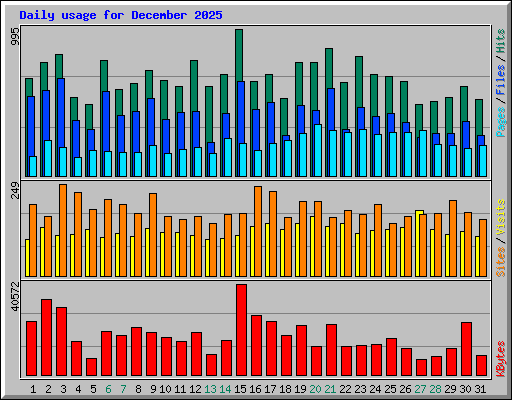512x400 pixels.
Task: Click the red KBytes bar for day 27
Action: (422, 367)
